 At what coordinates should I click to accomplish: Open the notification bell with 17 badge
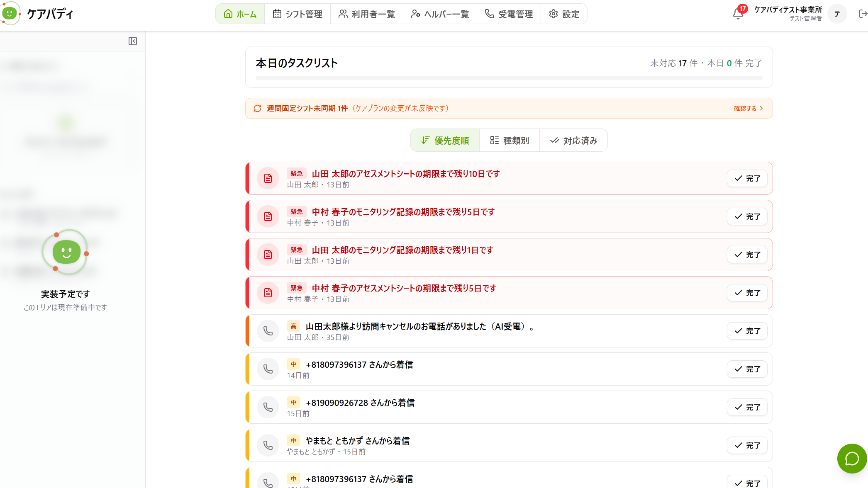point(738,14)
